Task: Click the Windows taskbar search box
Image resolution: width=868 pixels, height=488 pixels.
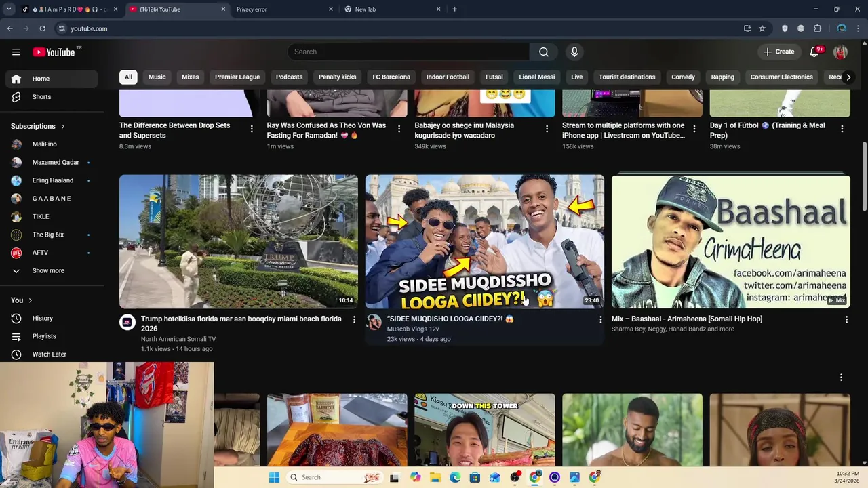Action: point(334,477)
